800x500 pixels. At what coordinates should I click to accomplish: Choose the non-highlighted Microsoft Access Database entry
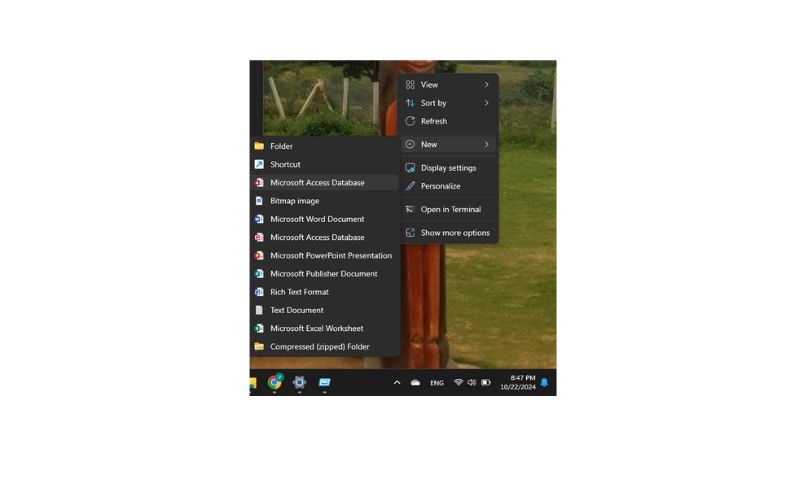324,238
